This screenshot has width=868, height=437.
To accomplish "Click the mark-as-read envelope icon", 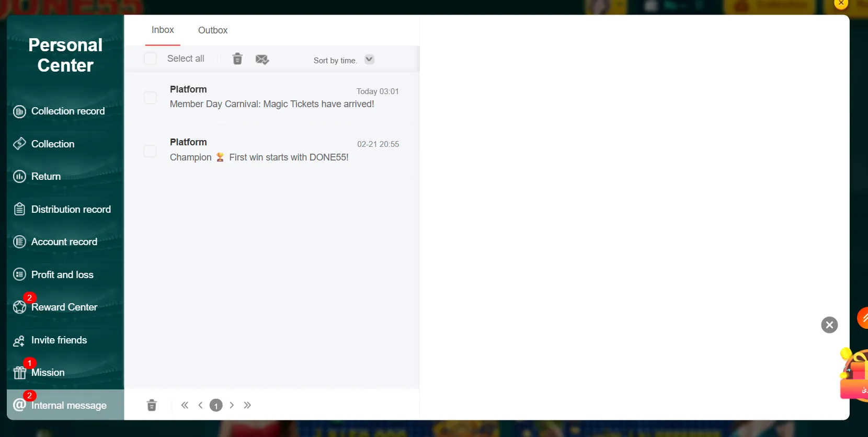I will 262,60.
